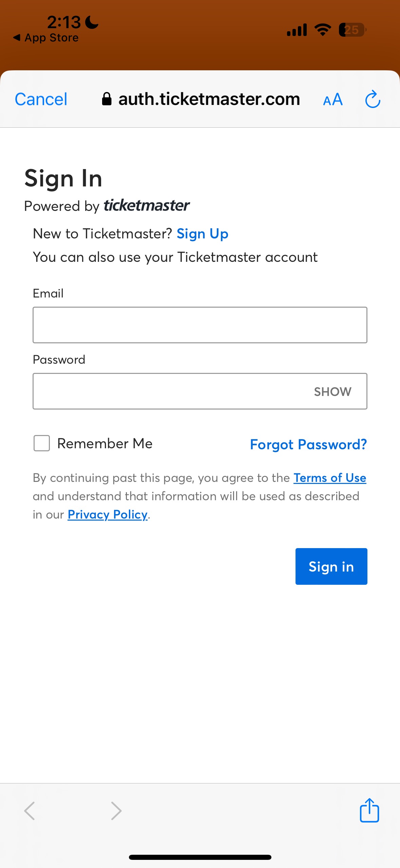
Task: Tap the Share icon in bottom toolbar
Action: pos(369,810)
